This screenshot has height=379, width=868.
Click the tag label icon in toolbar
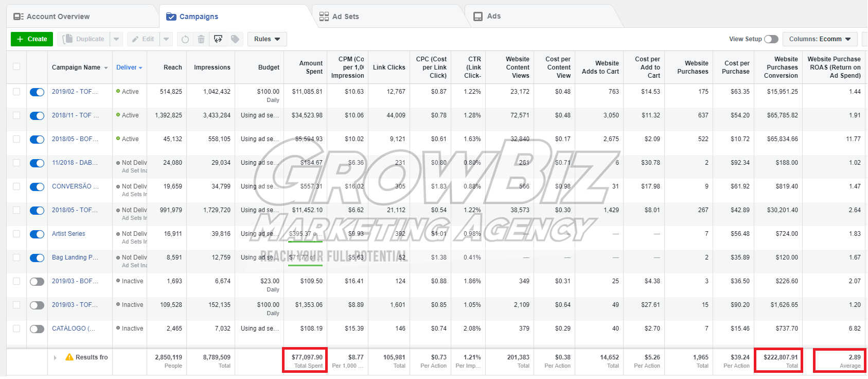(x=235, y=39)
